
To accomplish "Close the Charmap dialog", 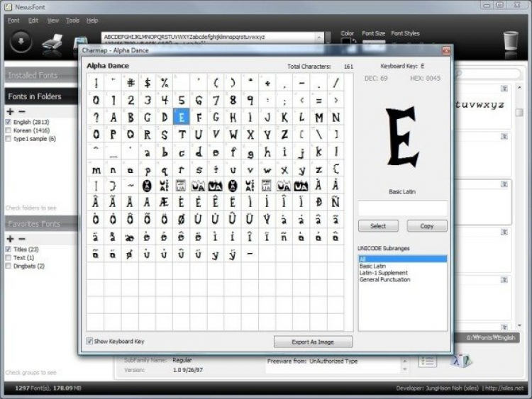I will (x=446, y=51).
